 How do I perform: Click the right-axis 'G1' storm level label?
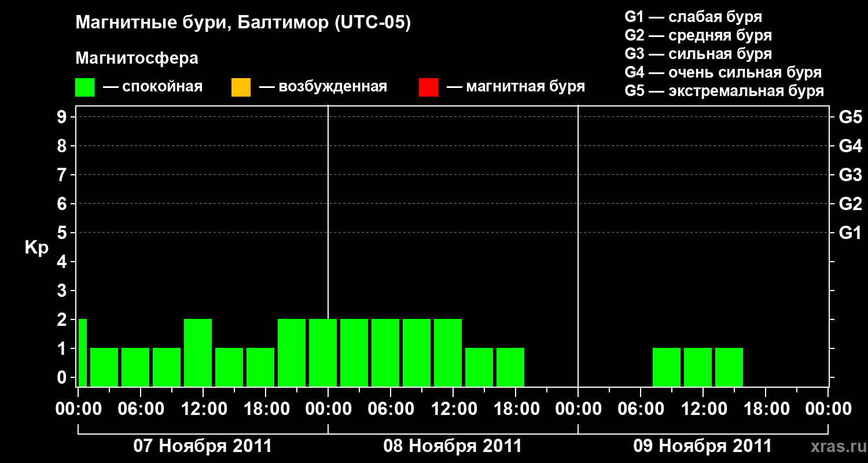(x=851, y=233)
